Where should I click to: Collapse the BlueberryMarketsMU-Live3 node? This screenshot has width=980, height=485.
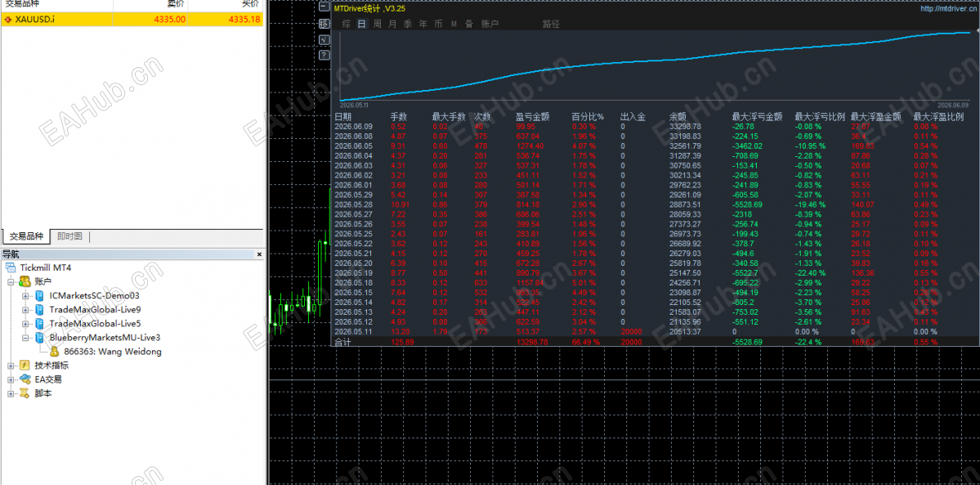(25, 338)
